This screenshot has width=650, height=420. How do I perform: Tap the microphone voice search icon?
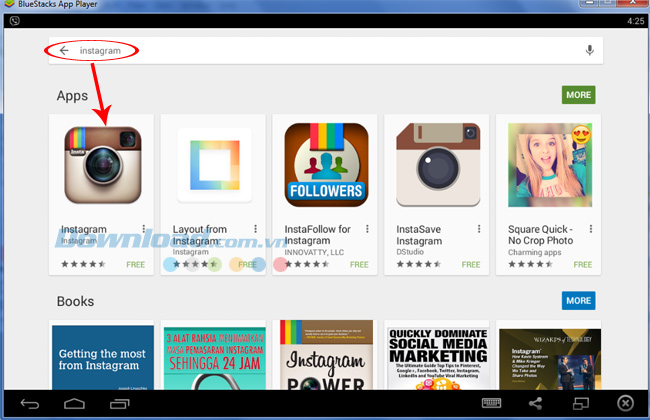[x=589, y=51]
